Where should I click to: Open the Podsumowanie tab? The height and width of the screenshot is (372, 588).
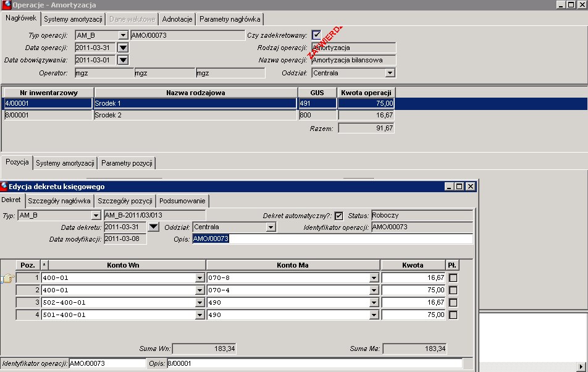coord(182,201)
